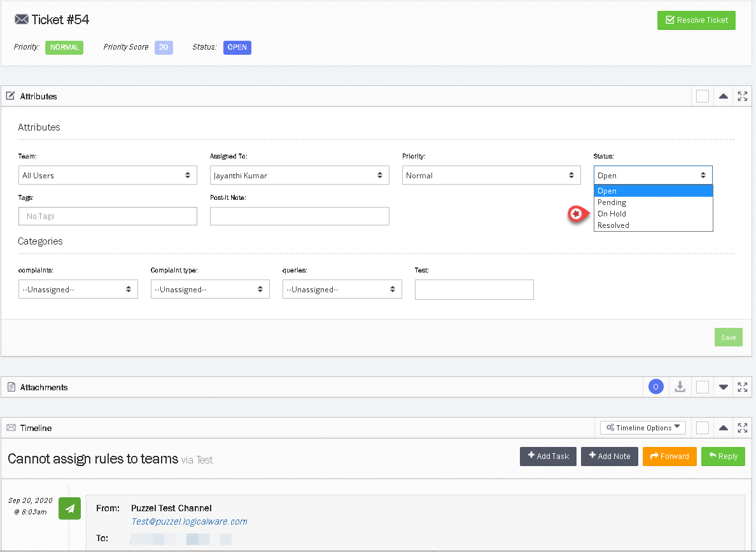Image resolution: width=756 pixels, height=552 pixels.
Task: Click the green paper plane timeline icon
Action: click(x=69, y=508)
